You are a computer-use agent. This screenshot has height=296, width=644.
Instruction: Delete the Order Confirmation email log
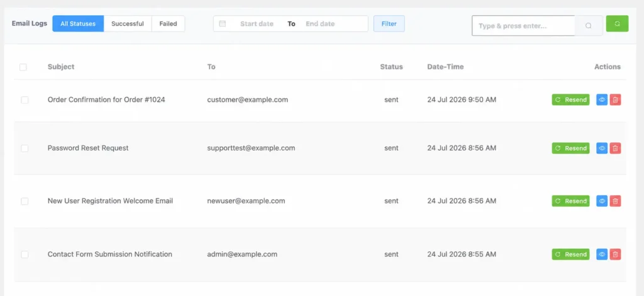pyautogui.click(x=615, y=100)
